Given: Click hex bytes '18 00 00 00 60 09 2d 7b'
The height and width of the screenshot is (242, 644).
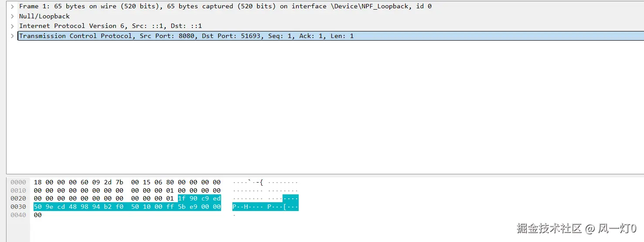Looking at the screenshot, I should (x=78, y=182).
